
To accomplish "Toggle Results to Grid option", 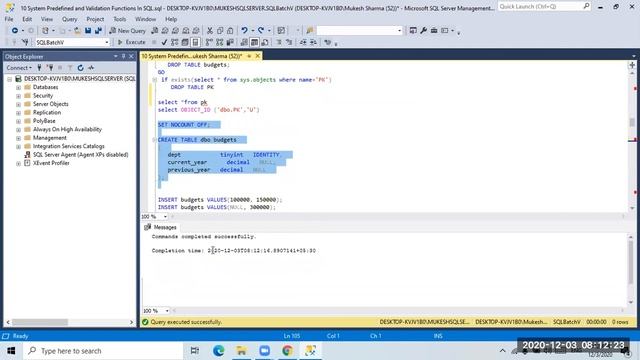I will coord(254,42).
